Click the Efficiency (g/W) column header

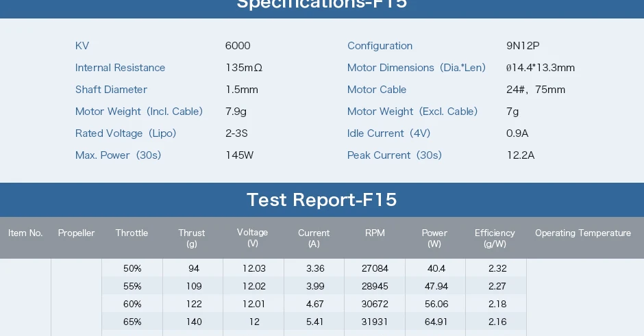[x=495, y=238]
